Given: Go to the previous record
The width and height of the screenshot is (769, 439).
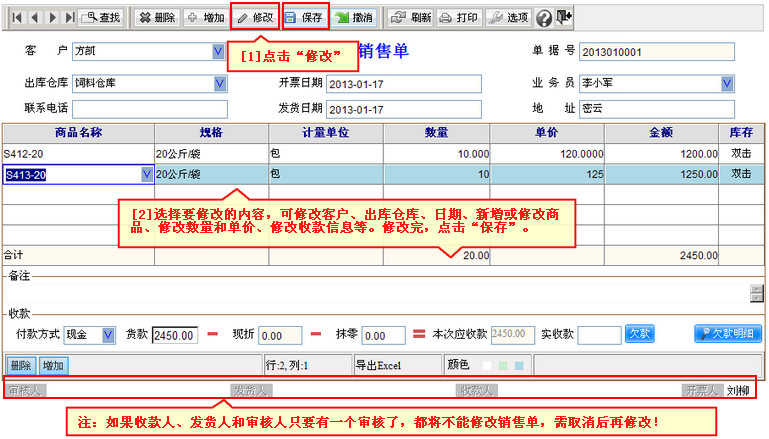Looking at the screenshot, I should coord(34,18).
